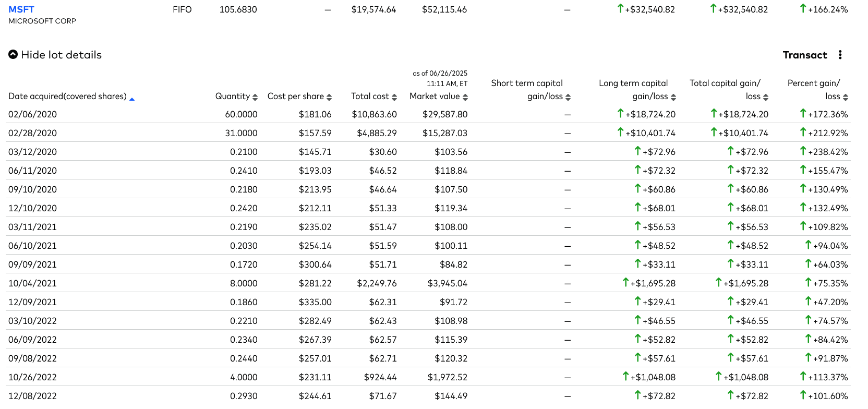Click the $924.44 total cost cell
This screenshot has height=409, width=868.
[x=380, y=377]
